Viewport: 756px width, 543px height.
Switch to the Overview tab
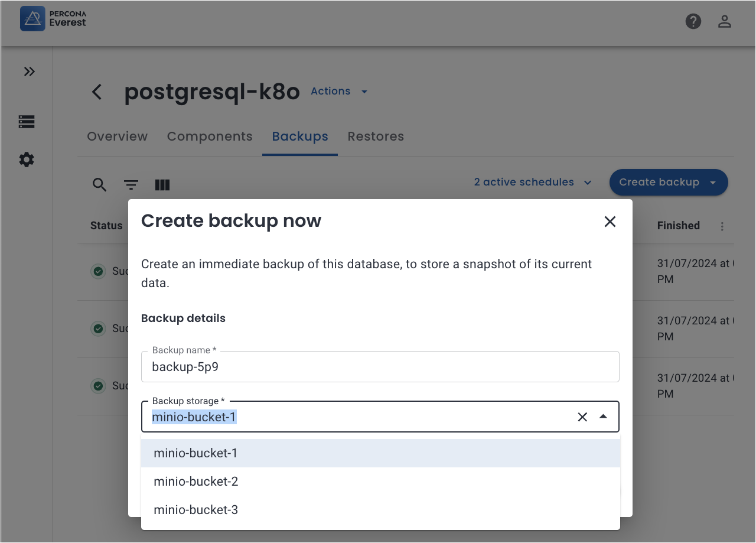(117, 136)
